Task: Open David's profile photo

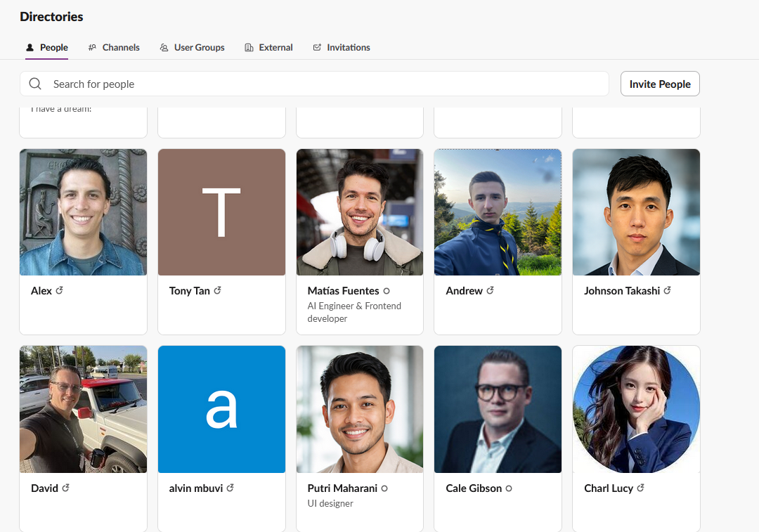Action: pyautogui.click(x=83, y=409)
